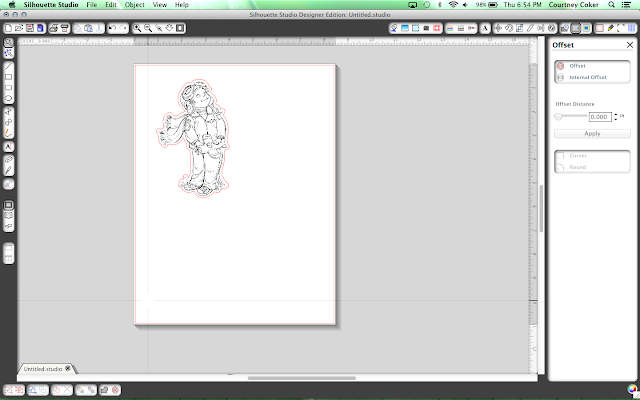Open the Registration Marks icon
The width and height of the screenshot is (640, 400).
click(x=621, y=28)
